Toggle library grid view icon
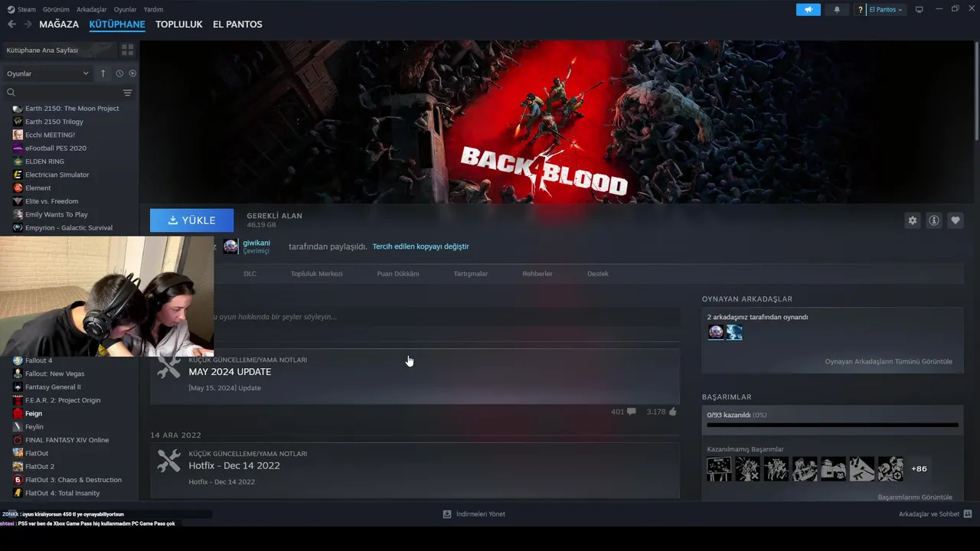Screen dimensions: 980x551 point(127,50)
